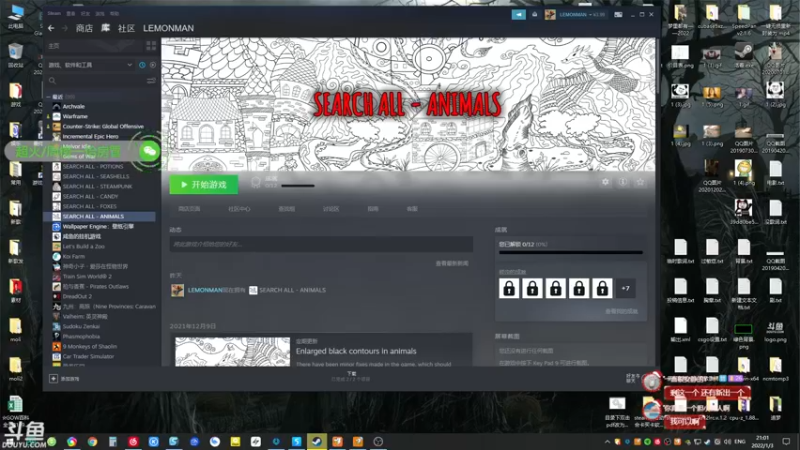Image resolution: width=800 pixels, height=450 pixels.
Task: Go forward with the Steam forward arrow
Action: point(65,28)
